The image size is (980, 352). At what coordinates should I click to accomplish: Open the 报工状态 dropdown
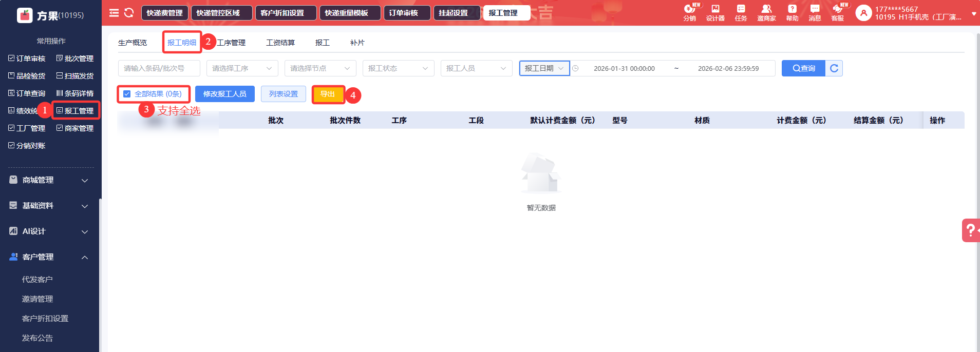click(399, 68)
